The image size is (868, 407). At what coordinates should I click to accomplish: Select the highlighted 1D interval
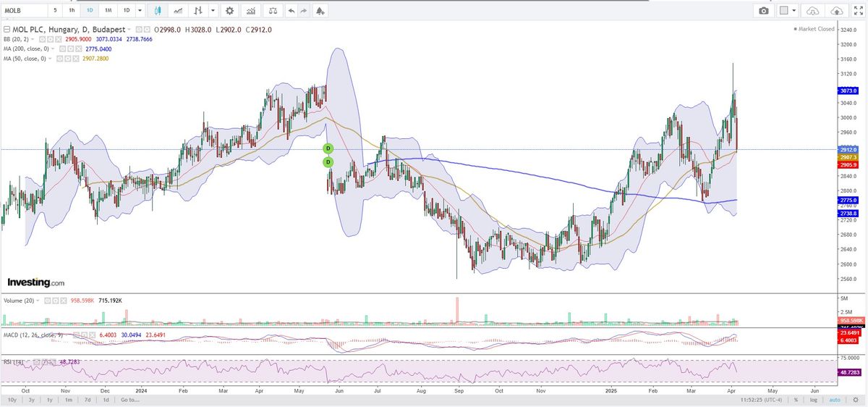90,11
